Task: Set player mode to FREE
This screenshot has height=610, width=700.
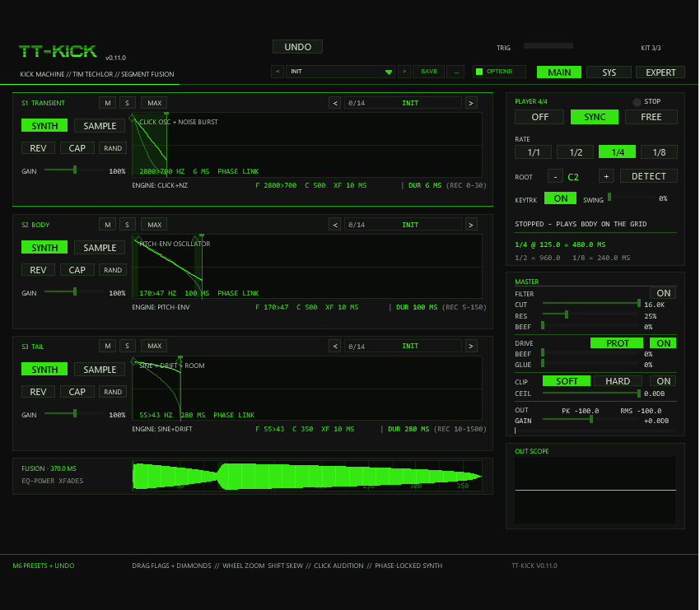Action: click(x=651, y=117)
